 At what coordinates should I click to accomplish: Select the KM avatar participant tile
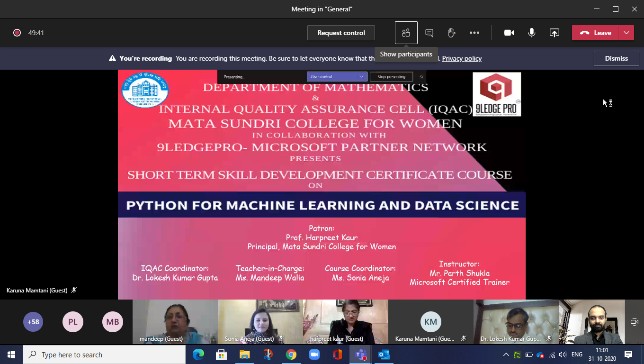coord(431,322)
